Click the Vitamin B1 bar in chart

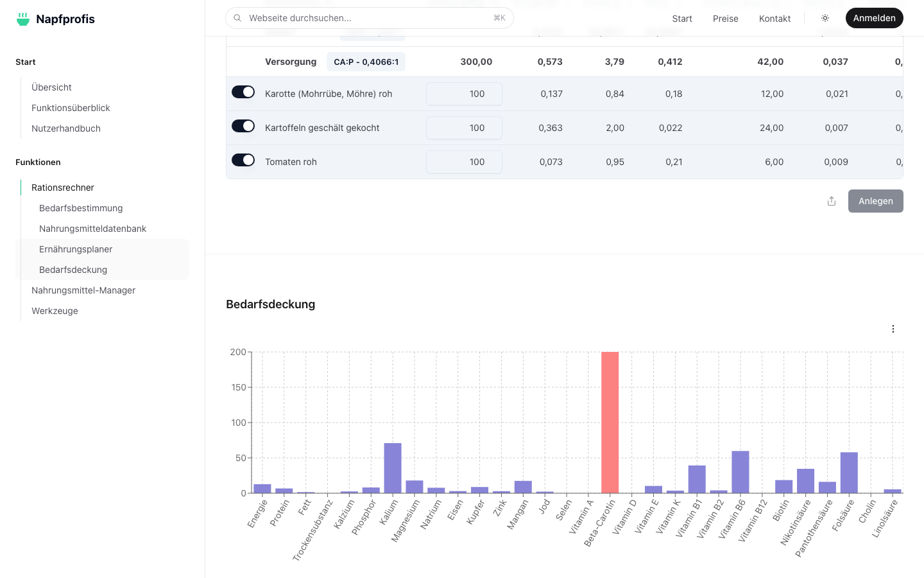[x=697, y=479]
